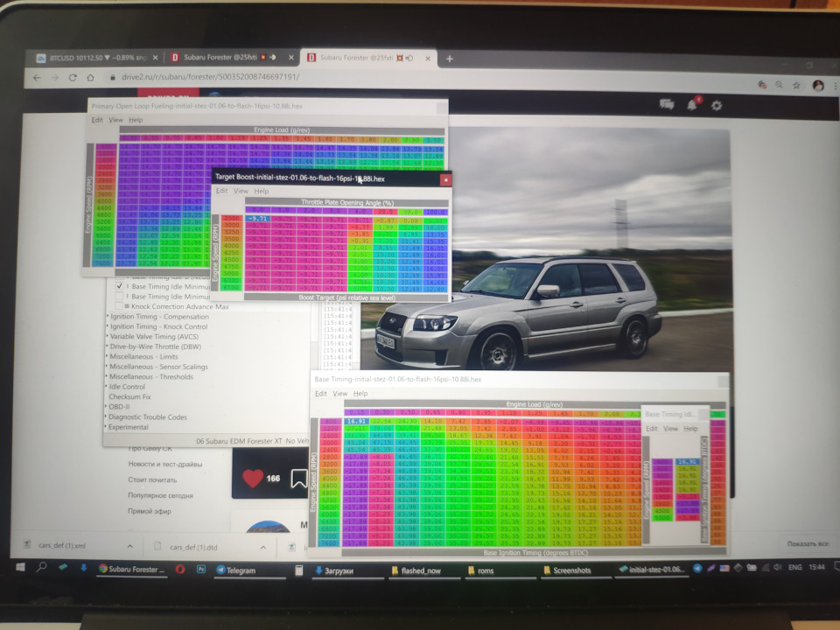
Task: Open the Windows Start menu
Action: click(x=21, y=567)
